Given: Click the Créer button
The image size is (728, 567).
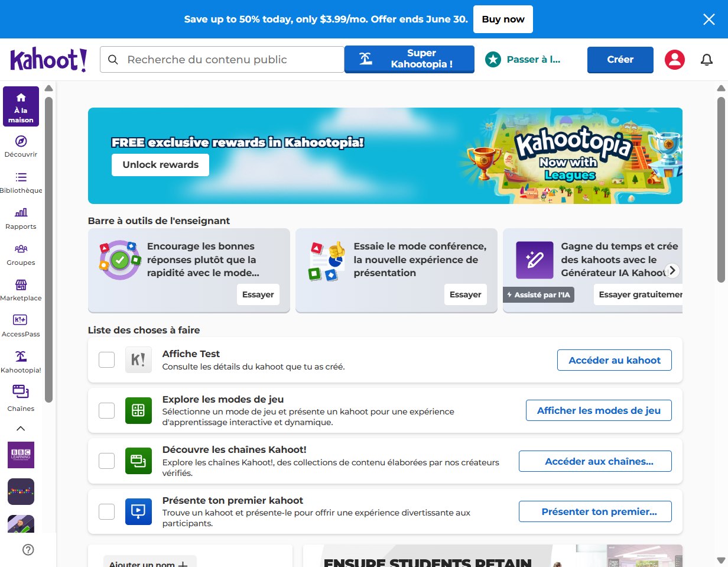Looking at the screenshot, I should coord(620,60).
